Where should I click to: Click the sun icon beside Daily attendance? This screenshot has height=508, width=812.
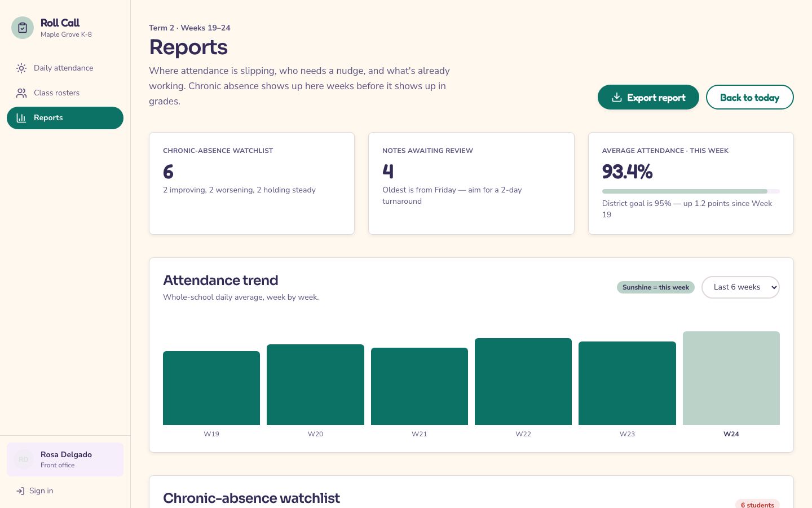pyautogui.click(x=21, y=68)
